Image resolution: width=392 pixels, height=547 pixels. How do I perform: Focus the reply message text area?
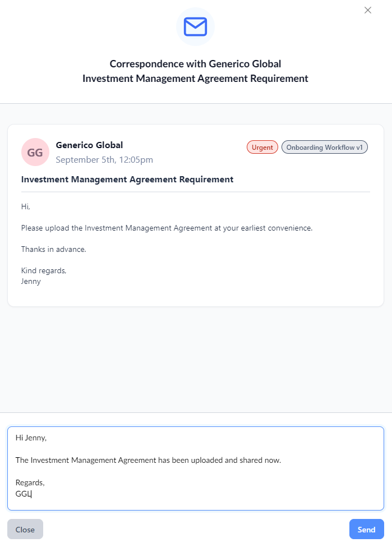pyautogui.click(x=196, y=468)
